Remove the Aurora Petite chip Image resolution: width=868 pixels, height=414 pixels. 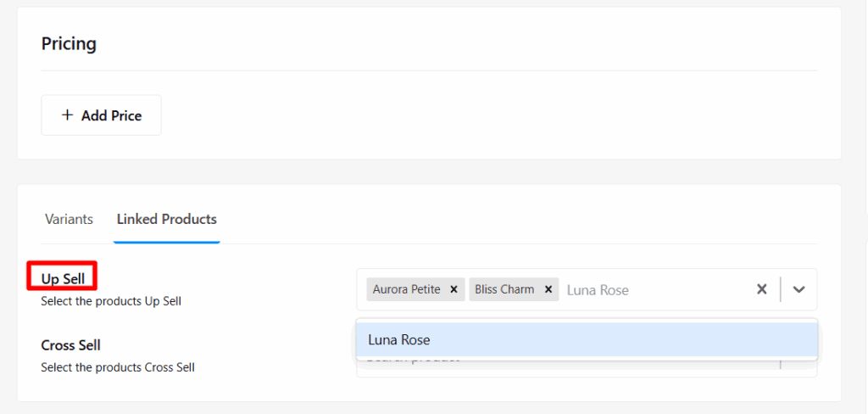tap(453, 289)
